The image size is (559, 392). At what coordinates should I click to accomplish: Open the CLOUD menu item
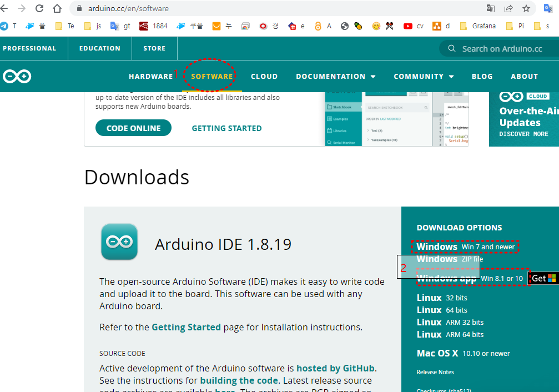264,76
